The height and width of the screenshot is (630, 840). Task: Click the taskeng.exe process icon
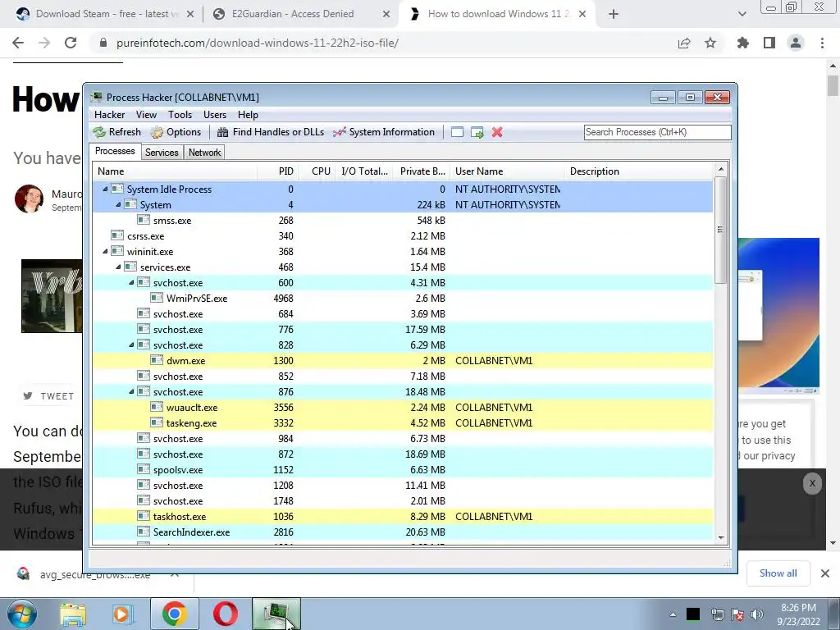(x=157, y=422)
